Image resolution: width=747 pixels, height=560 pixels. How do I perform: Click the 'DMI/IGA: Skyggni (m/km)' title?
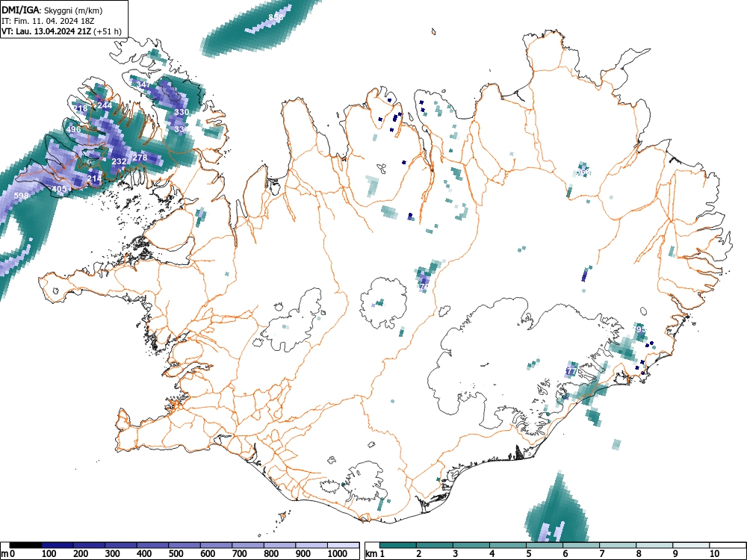point(52,10)
